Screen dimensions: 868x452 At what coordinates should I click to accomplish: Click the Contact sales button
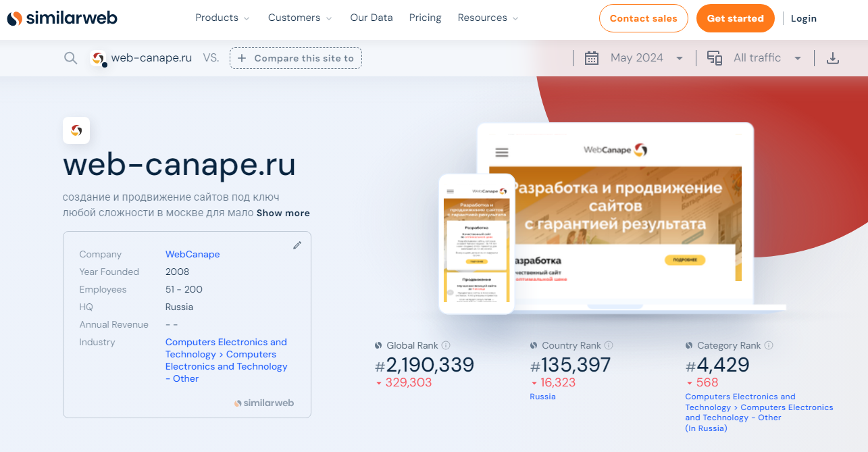click(644, 18)
